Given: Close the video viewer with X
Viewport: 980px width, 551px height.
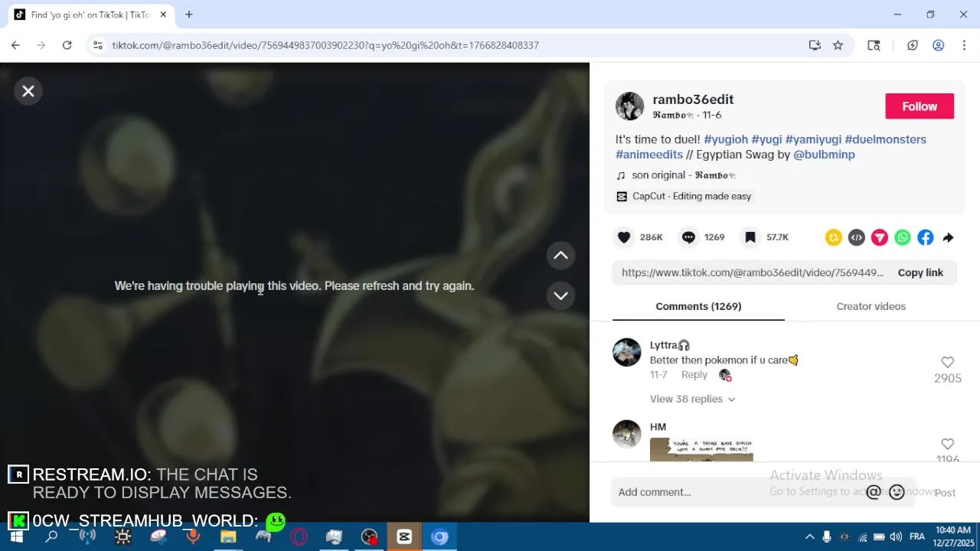Looking at the screenshot, I should coord(28,91).
